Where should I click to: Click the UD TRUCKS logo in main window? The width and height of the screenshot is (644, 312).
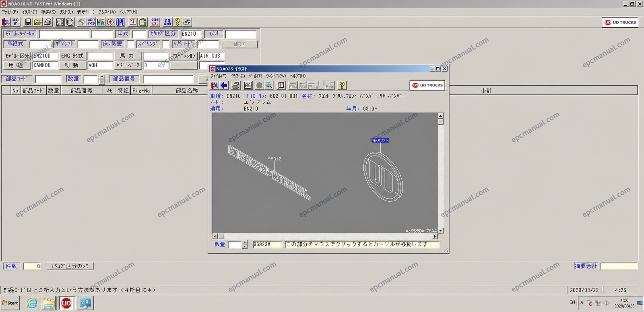pos(620,23)
